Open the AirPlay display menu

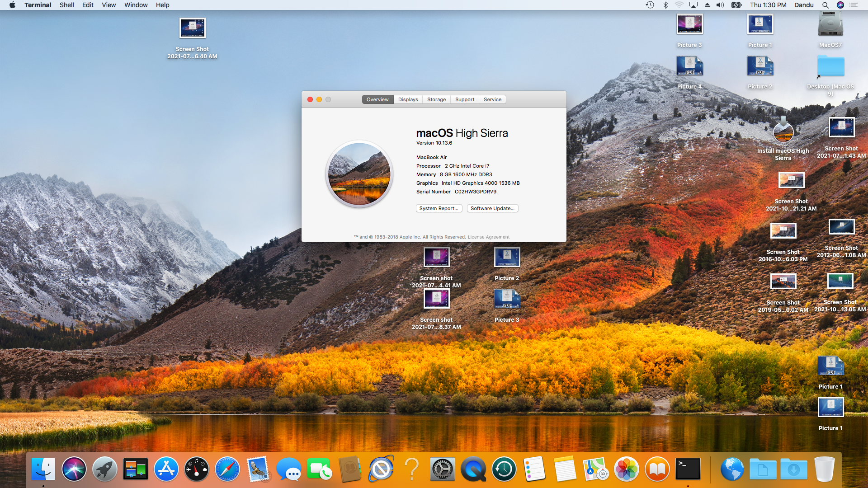[x=693, y=5]
